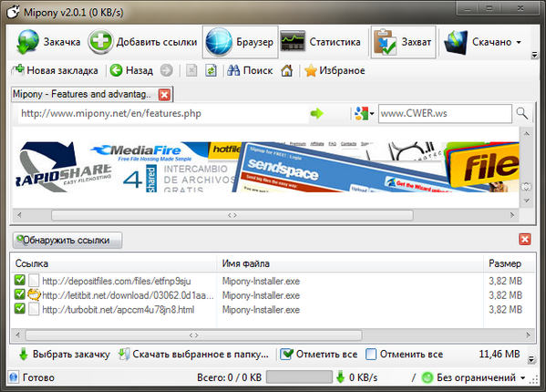Open the Статистика monitor panel

pyautogui.click(x=321, y=42)
